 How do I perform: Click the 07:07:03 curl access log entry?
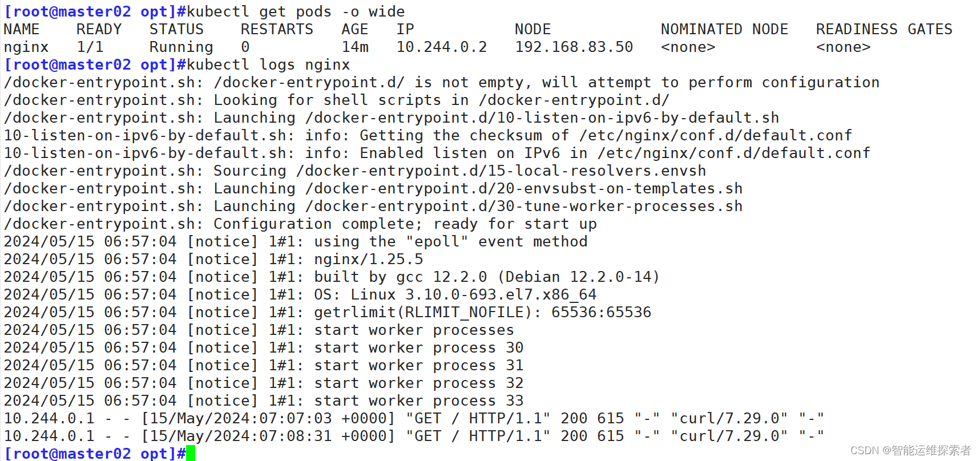[414, 418]
